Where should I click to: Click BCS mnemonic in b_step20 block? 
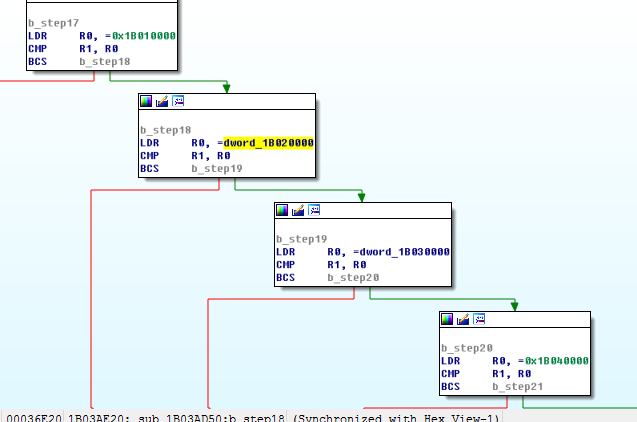[x=451, y=387]
